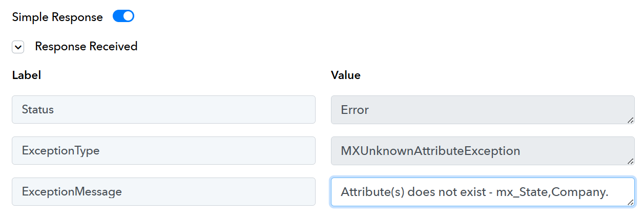Click resize grip on the exception message box
The image size is (644, 216).
(631, 202)
